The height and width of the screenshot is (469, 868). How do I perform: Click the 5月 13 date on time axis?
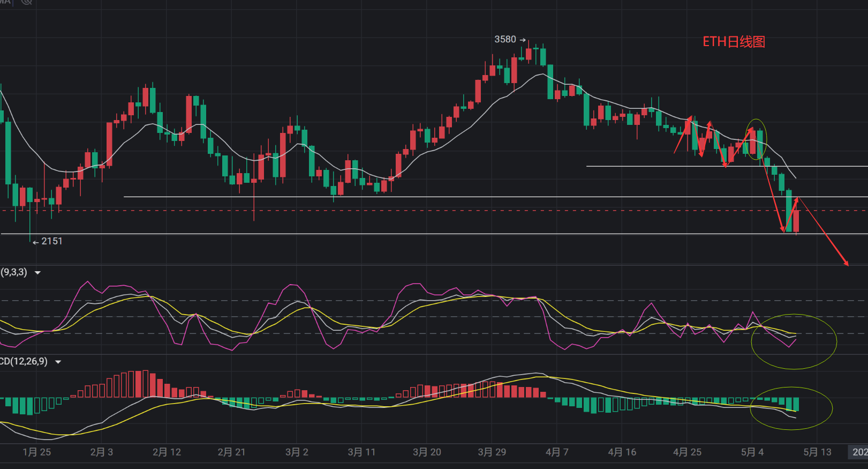tap(817, 452)
